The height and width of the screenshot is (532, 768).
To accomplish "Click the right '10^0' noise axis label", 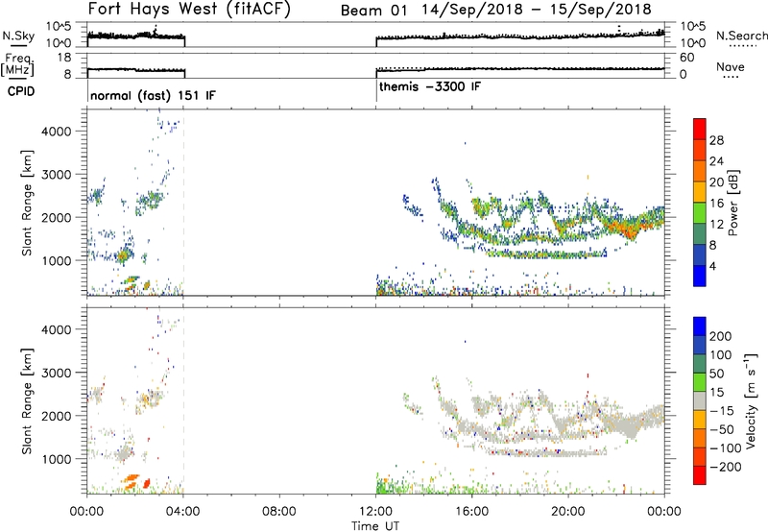I will [693, 43].
